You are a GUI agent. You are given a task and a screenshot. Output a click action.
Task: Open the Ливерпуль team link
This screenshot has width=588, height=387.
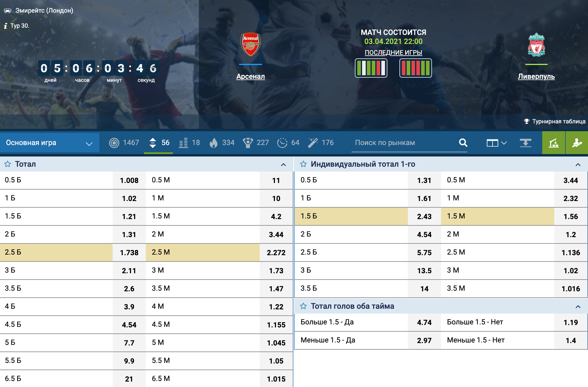pyautogui.click(x=536, y=76)
